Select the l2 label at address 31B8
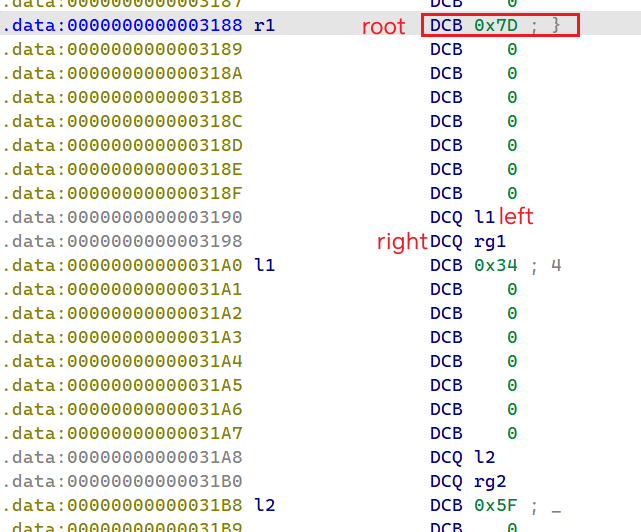Viewport: 641px width, 532px height. [x=265, y=505]
